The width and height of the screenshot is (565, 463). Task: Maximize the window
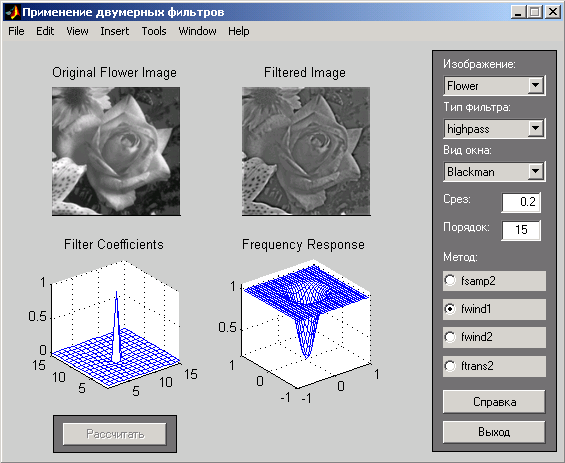(x=534, y=12)
